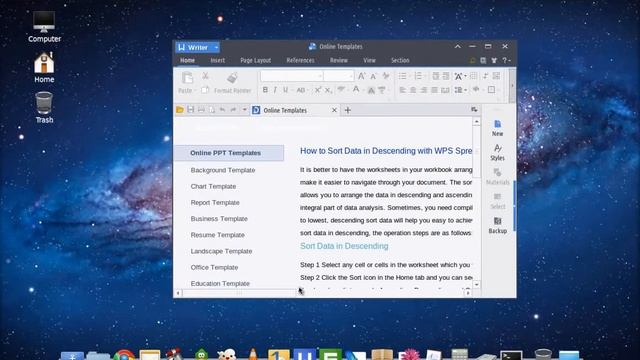Click the numbered list icon
This screenshot has width=640, height=360.
(x=418, y=76)
